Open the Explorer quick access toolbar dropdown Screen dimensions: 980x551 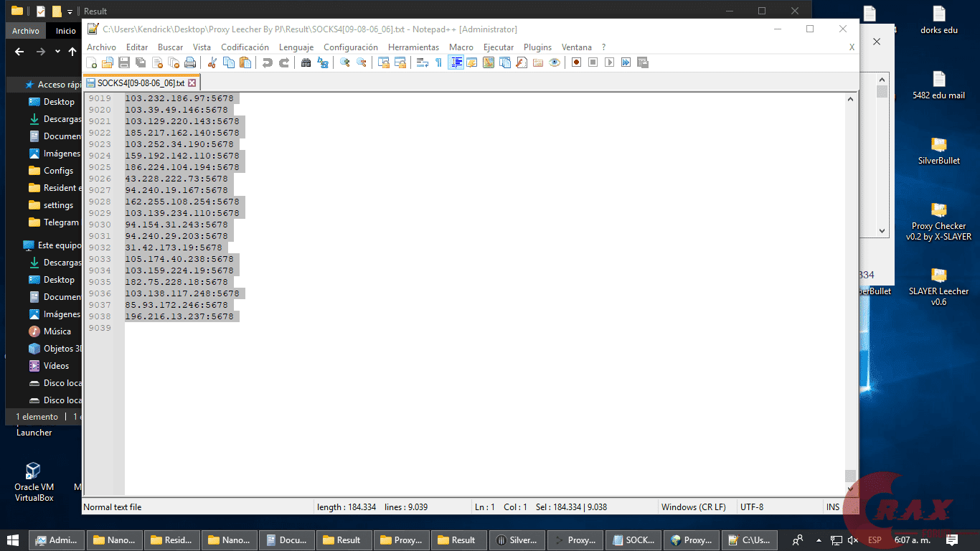coord(70,11)
